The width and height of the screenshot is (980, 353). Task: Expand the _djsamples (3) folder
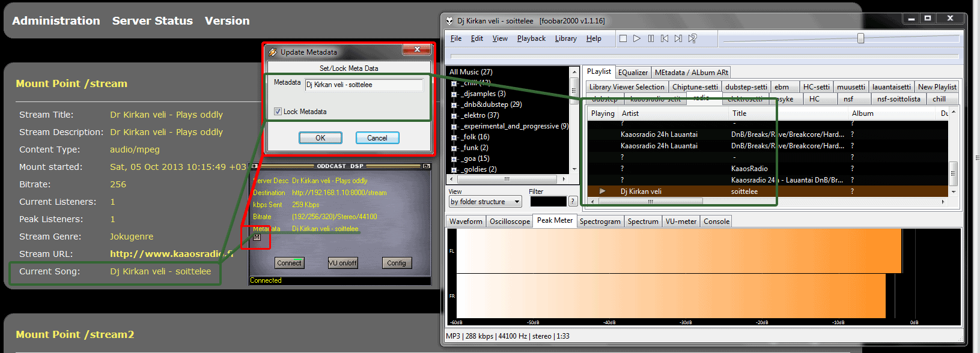click(x=454, y=94)
